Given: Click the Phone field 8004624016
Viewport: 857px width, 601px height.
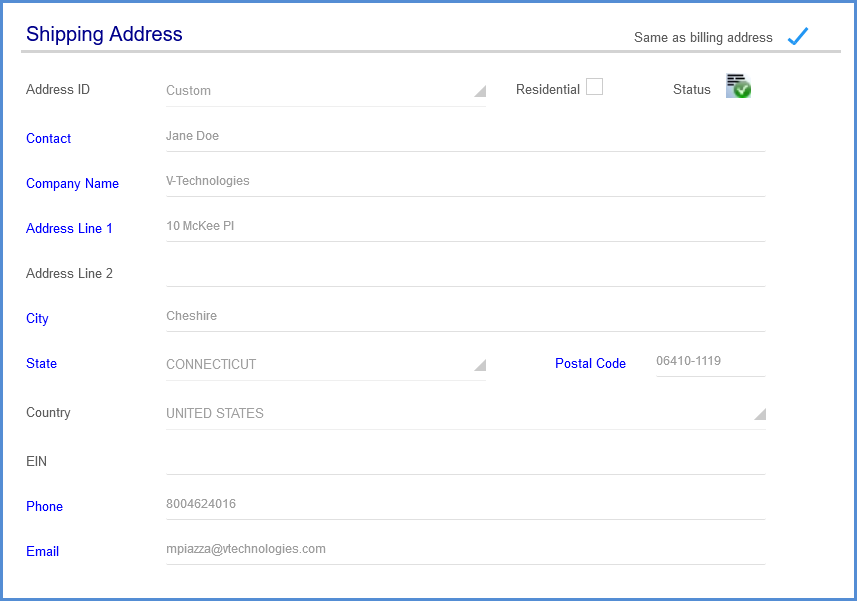Looking at the screenshot, I should [x=466, y=504].
